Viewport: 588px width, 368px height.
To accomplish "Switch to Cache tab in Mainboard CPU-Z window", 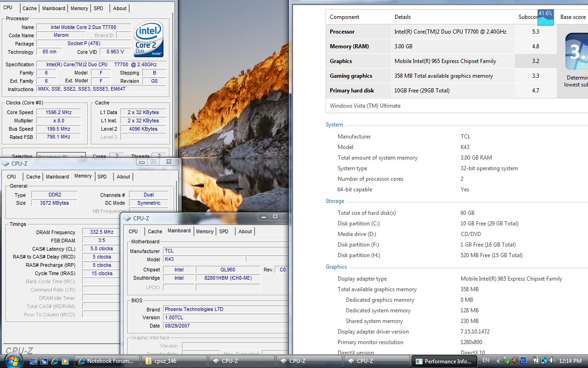I will (155, 231).
